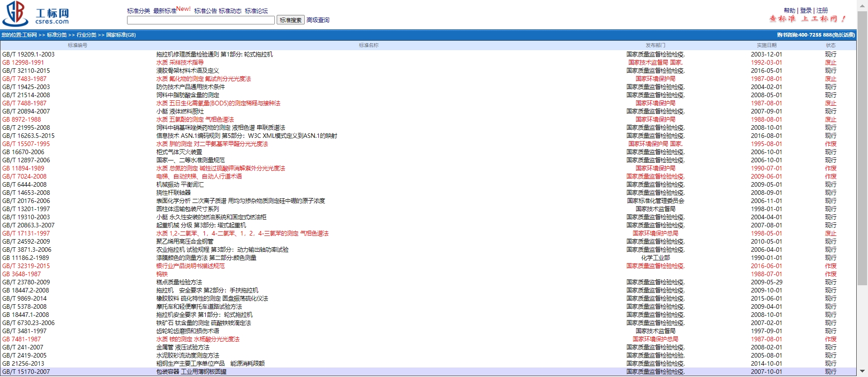The width and height of the screenshot is (868, 377).
Task: Go to 标准公告 in top navigation
Action: click(205, 11)
